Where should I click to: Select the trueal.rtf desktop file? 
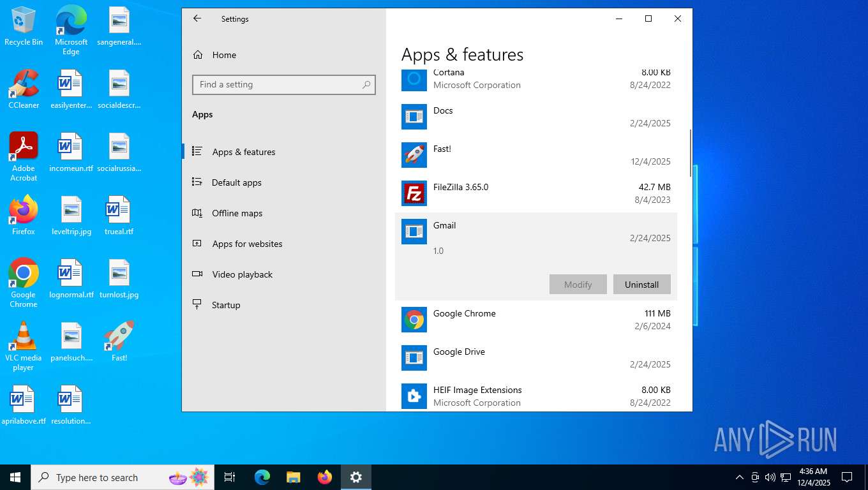click(119, 216)
